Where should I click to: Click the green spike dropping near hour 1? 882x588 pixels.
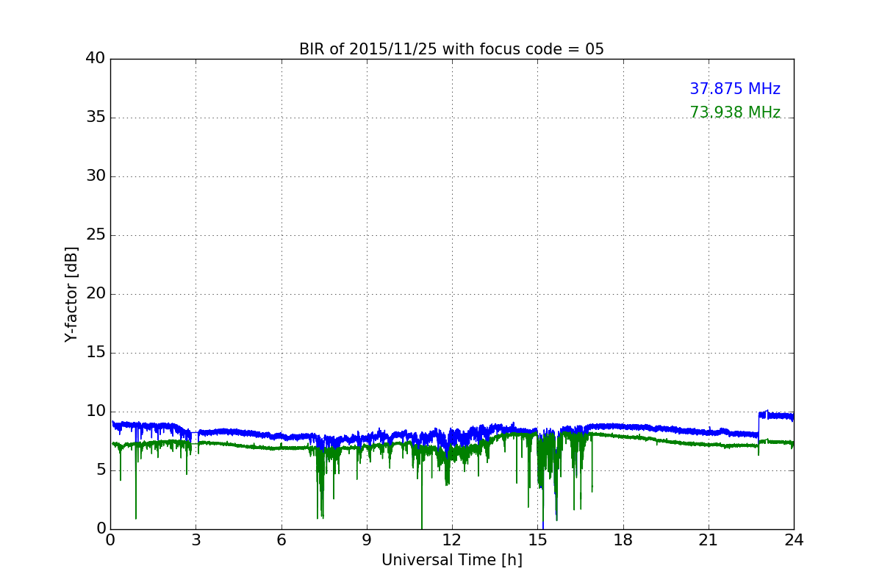click(x=136, y=481)
